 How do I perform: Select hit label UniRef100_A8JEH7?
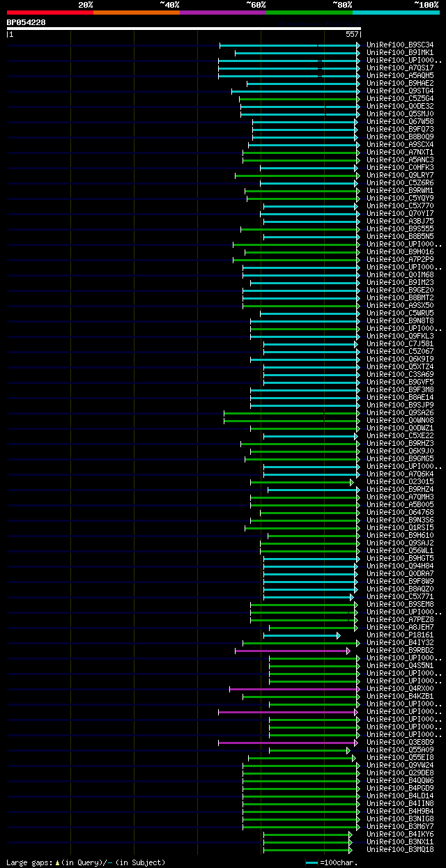400,628
